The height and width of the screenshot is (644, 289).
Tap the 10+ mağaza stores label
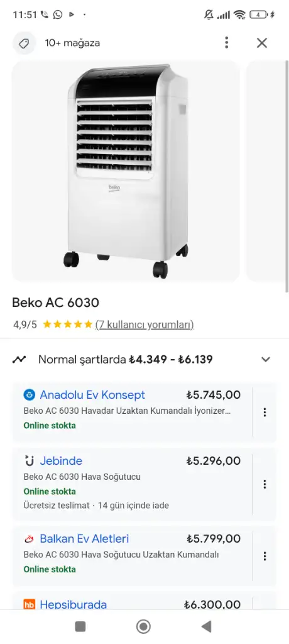72,43
